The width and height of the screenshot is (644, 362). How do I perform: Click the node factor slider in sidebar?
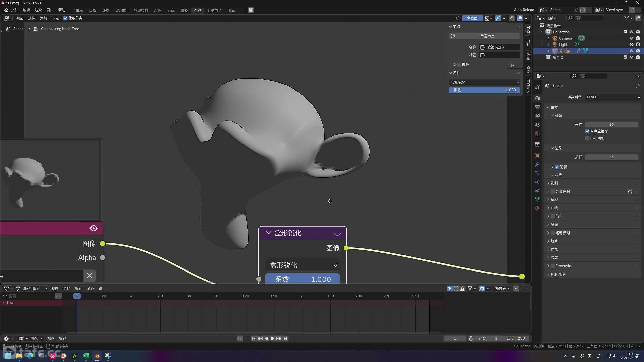pos(485,90)
